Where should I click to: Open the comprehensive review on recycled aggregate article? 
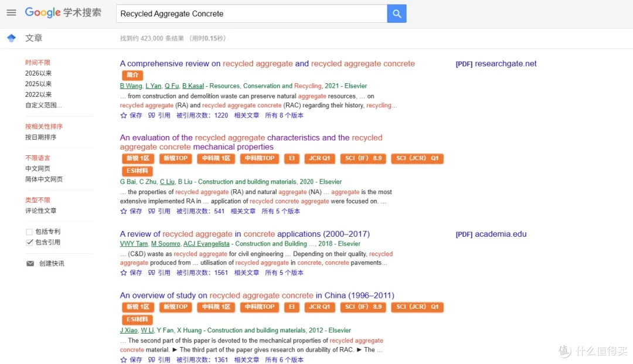(x=267, y=64)
